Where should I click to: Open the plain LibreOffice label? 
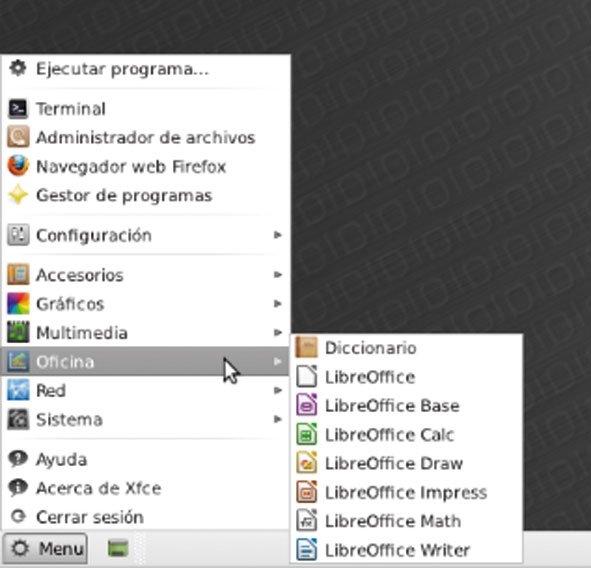click(370, 377)
